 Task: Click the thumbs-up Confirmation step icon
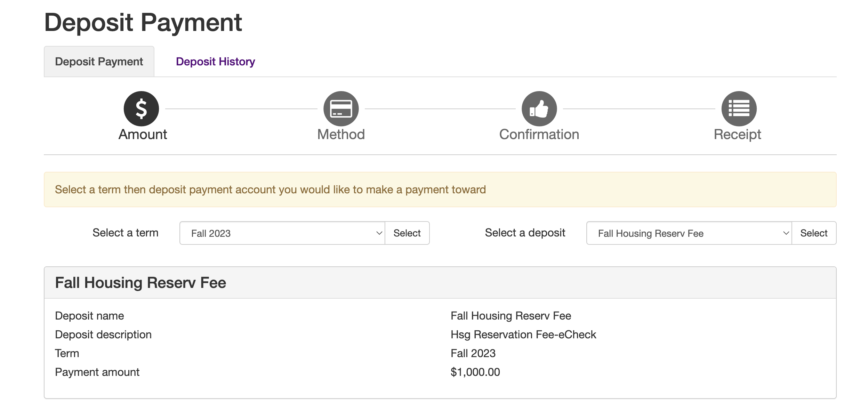(539, 108)
